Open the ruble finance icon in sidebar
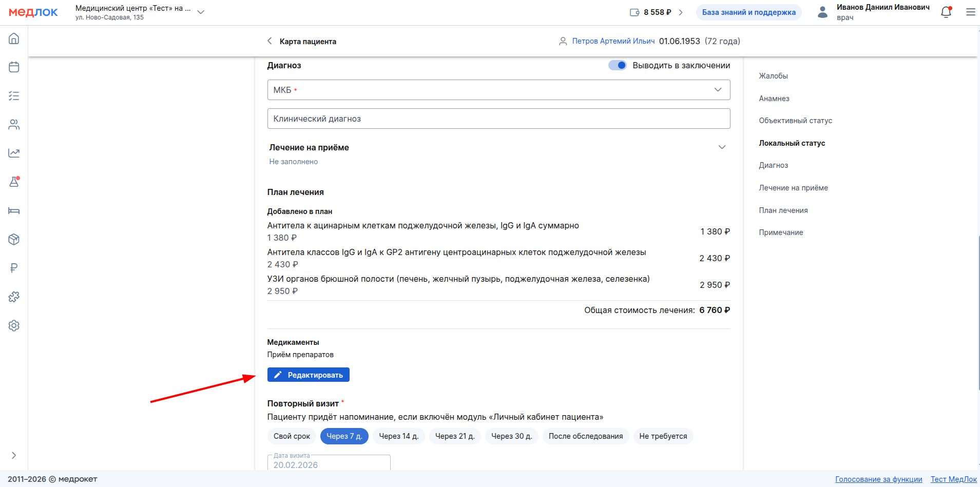Screen dimensions: 980x487 (14, 268)
